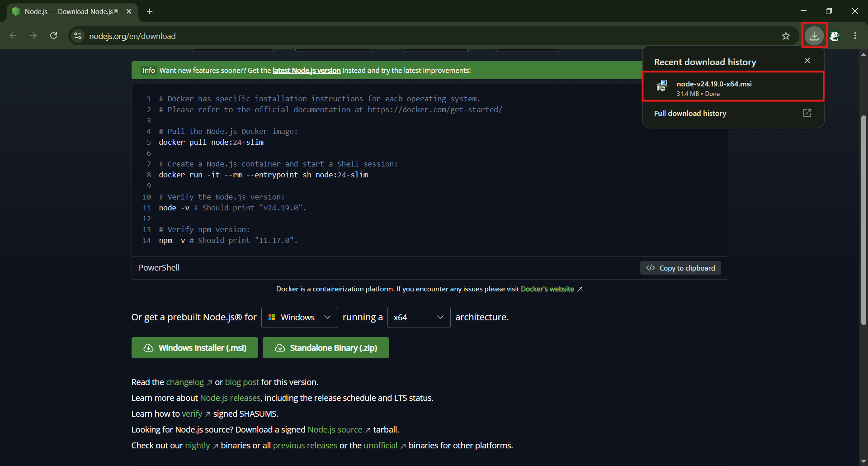Follow the latest Node.js version link

pos(307,71)
